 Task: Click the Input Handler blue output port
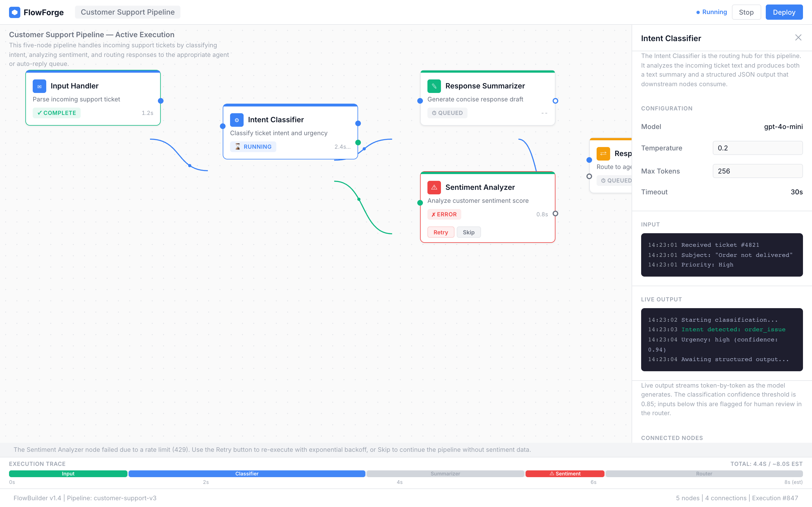coord(161,101)
